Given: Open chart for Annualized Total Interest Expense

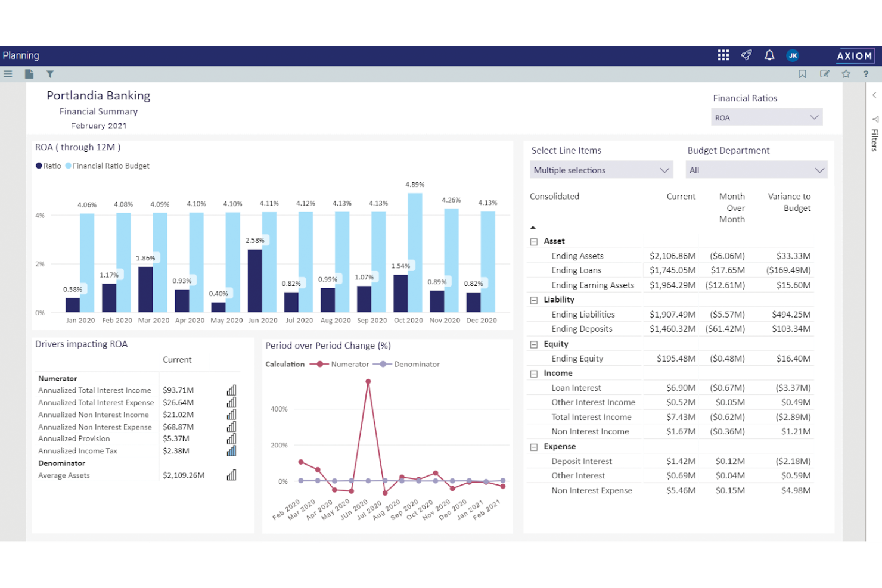Looking at the screenshot, I should [231, 402].
